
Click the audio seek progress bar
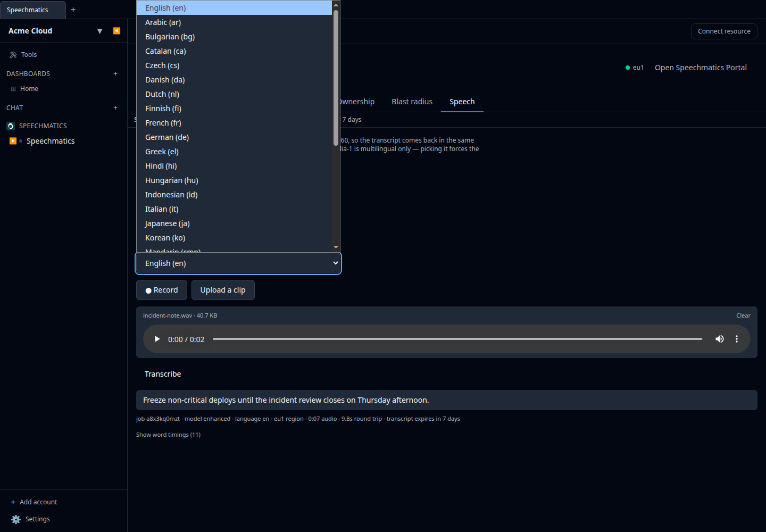(457, 339)
